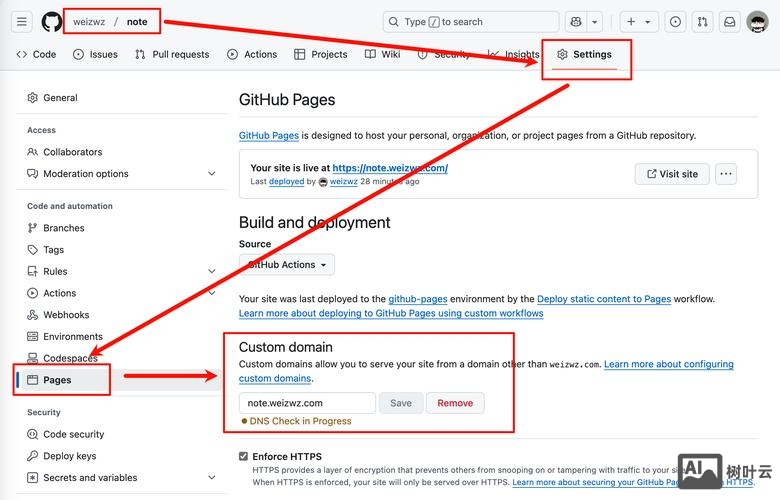Open the three-dot menu beside Visit site

click(726, 174)
